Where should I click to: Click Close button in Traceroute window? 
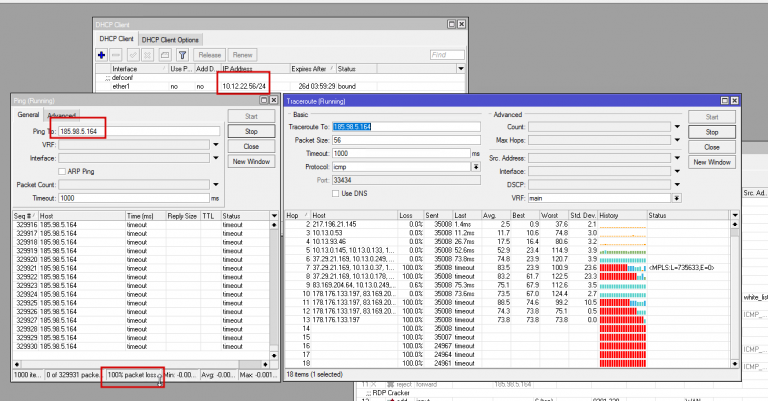point(712,147)
